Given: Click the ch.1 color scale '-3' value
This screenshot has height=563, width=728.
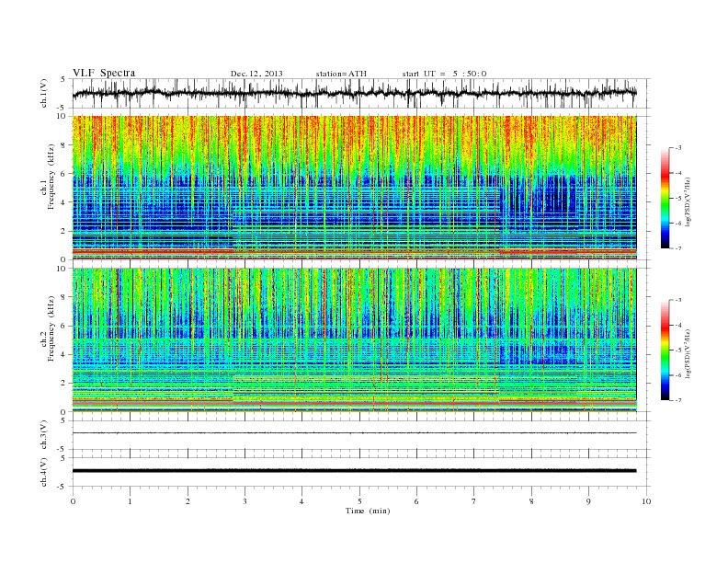Looking at the screenshot, I should pos(678,148).
